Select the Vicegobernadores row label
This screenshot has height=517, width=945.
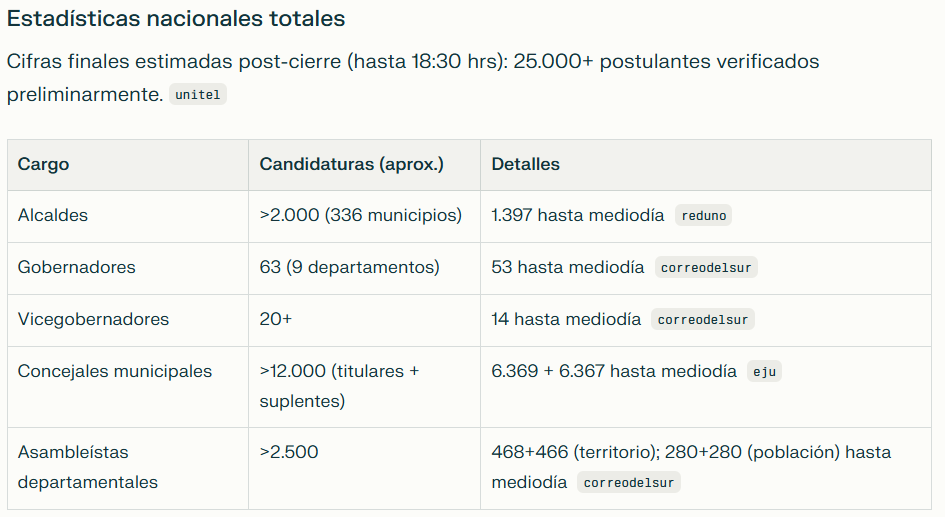[x=93, y=319]
